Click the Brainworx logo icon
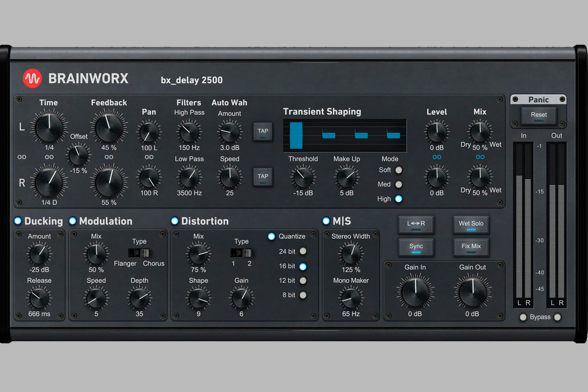The image size is (588, 392). (32, 78)
